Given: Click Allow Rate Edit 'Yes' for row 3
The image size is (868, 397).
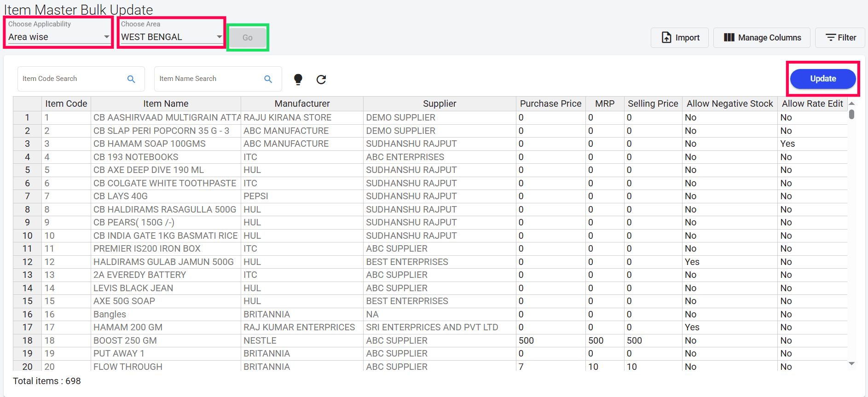Looking at the screenshot, I should coord(787,144).
